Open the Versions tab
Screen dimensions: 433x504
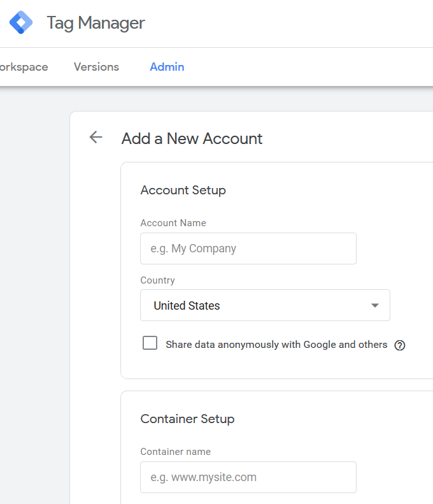[96, 67]
